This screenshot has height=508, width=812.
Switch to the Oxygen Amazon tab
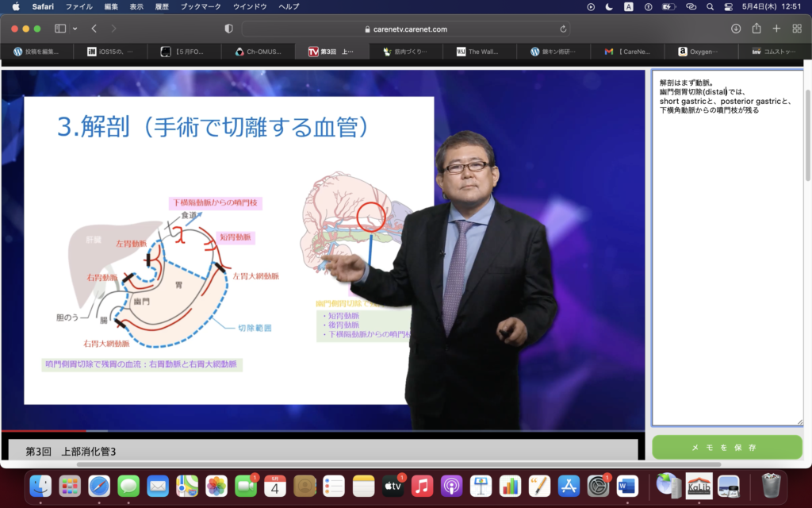click(x=701, y=52)
